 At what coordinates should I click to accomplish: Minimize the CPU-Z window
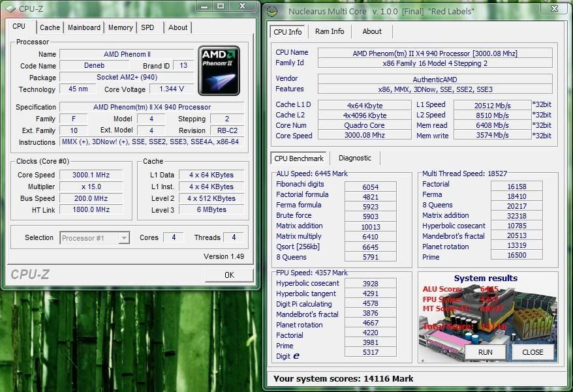coord(205,7)
